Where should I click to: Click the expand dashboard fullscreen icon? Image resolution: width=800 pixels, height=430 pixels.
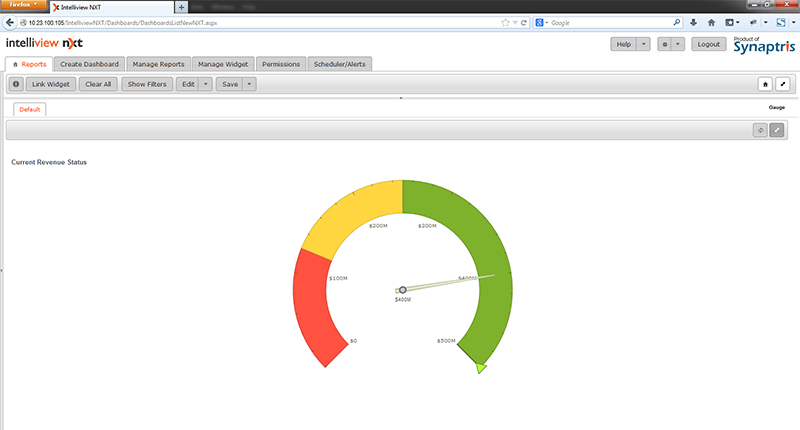coord(783,85)
